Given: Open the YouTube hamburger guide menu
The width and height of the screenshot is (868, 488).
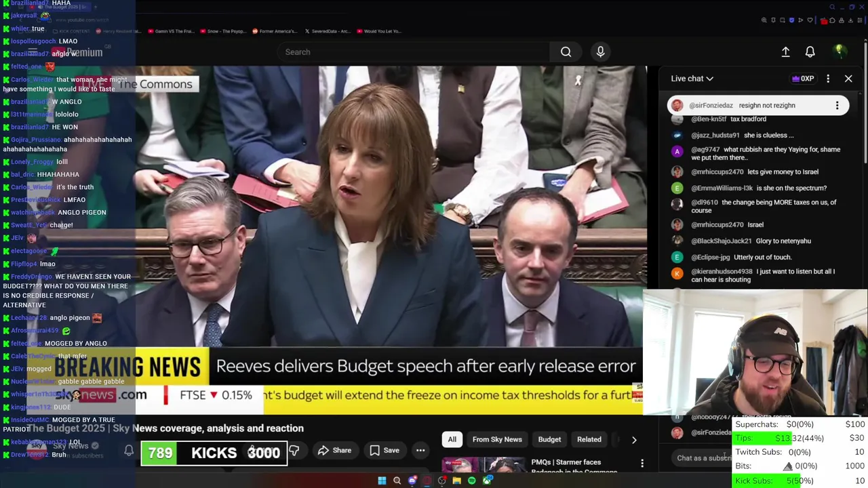Looking at the screenshot, I should click(32, 52).
